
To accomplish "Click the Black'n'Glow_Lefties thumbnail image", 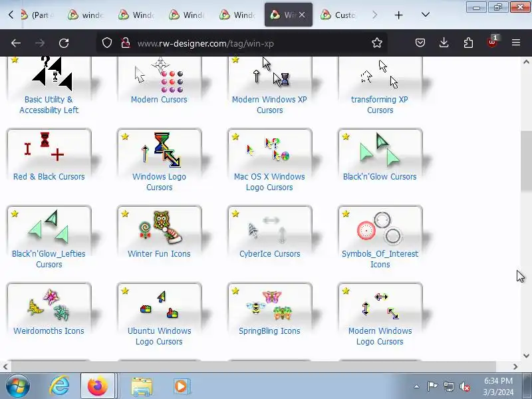I will [49, 227].
